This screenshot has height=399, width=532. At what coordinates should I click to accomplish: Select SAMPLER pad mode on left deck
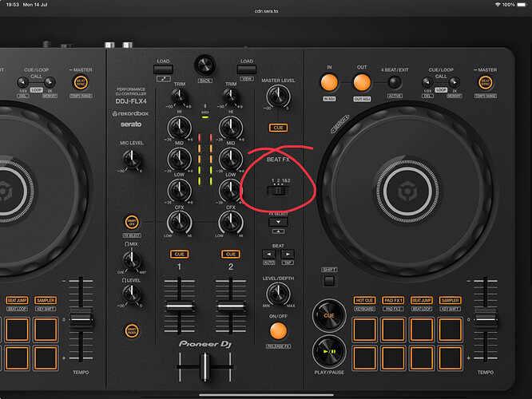point(46,300)
